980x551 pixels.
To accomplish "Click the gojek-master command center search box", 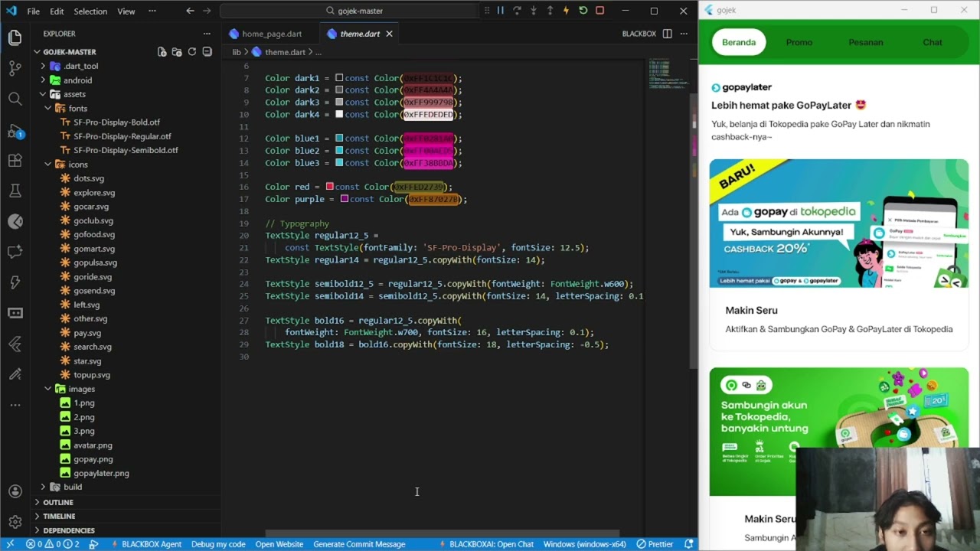I will point(354,11).
